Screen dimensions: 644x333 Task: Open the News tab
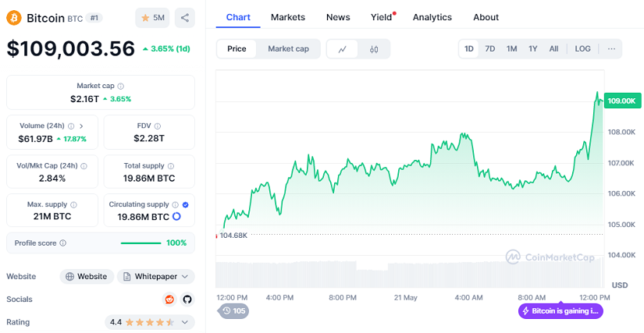pyautogui.click(x=338, y=17)
